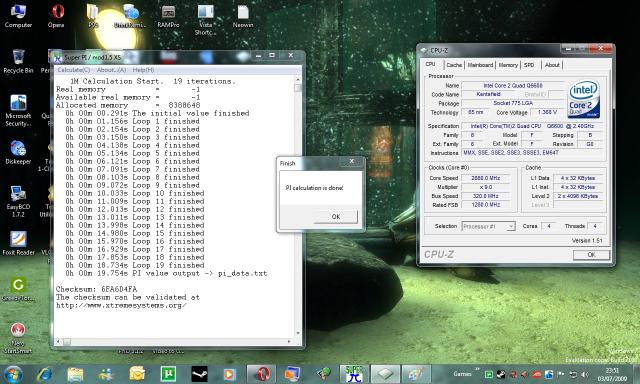Open Windows Live Messenger on the taskbar
Screen dimensions: 640x384
click(x=106, y=374)
